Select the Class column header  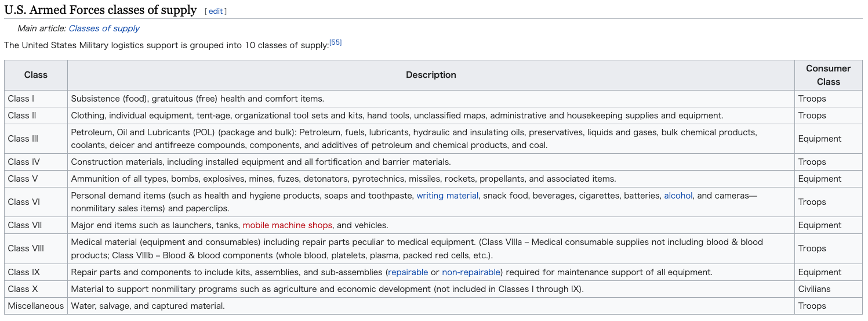(36, 75)
